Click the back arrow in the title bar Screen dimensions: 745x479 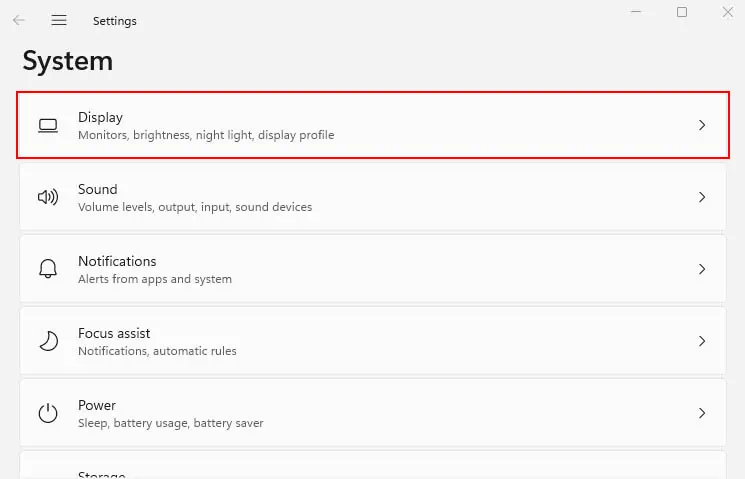(19, 20)
